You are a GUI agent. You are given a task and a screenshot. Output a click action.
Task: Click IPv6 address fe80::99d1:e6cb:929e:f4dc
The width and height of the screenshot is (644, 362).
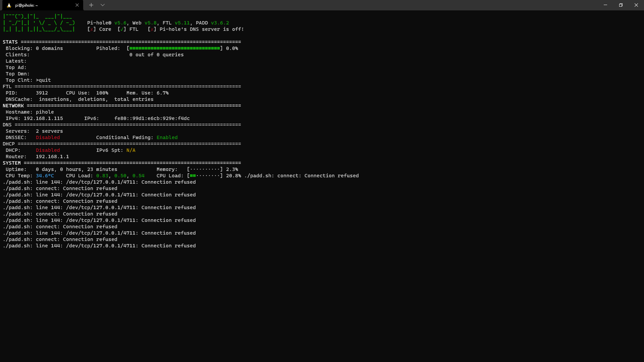pos(152,119)
